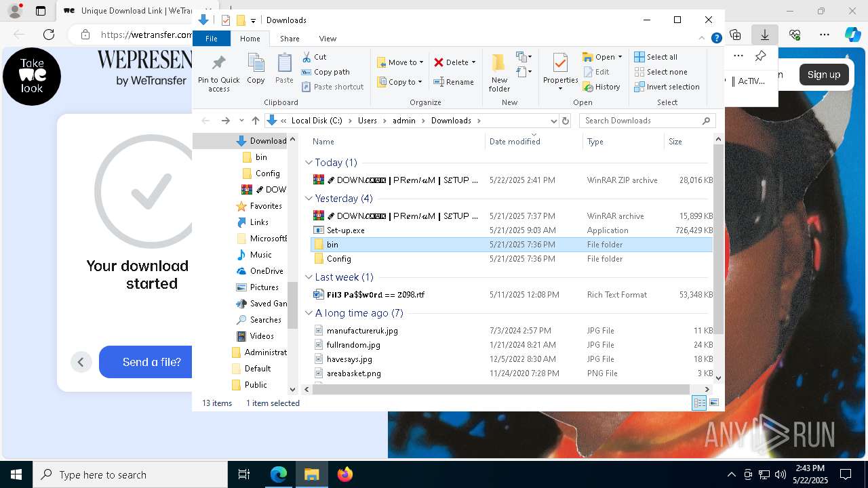Screen dimensions: 868x488
Task: Expand the Move to dropdown
Action: (x=421, y=62)
